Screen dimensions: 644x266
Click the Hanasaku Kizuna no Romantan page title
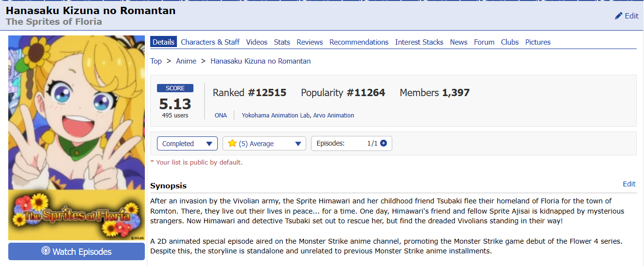click(x=90, y=10)
